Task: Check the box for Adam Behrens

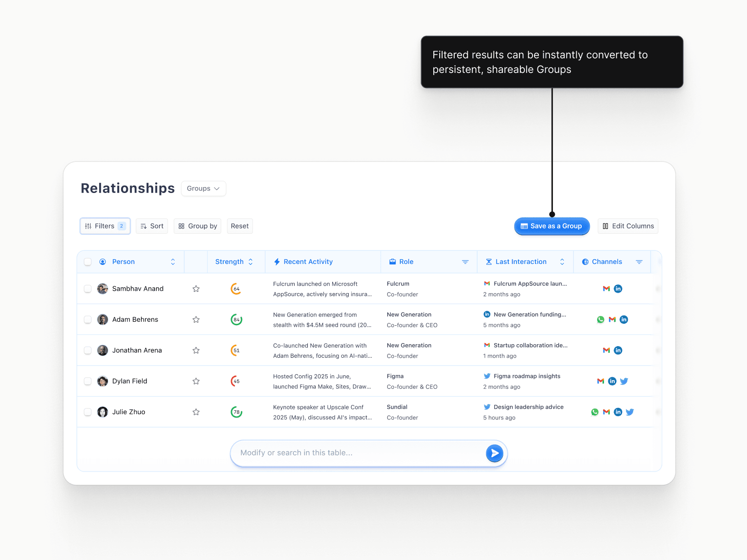Action: tap(88, 320)
